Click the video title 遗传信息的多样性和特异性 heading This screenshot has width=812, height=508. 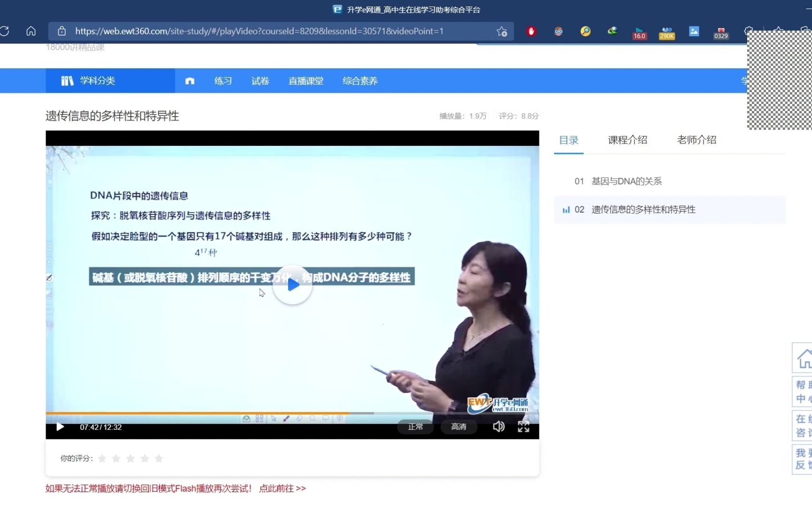112,116
